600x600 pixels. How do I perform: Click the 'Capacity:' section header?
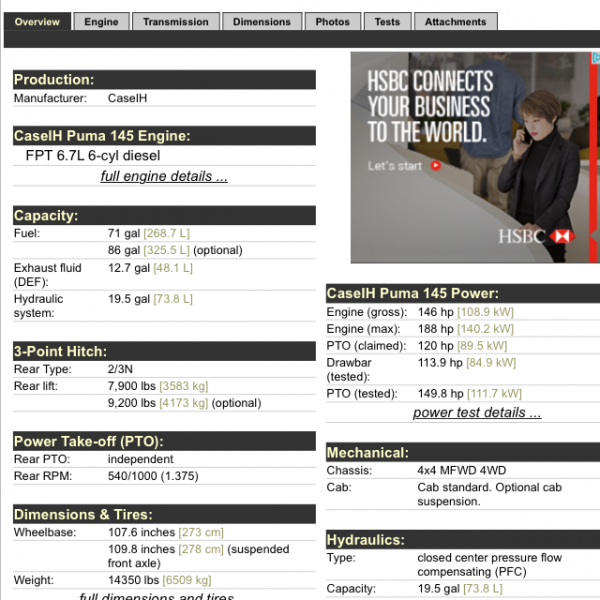click(x=165, y=215)
